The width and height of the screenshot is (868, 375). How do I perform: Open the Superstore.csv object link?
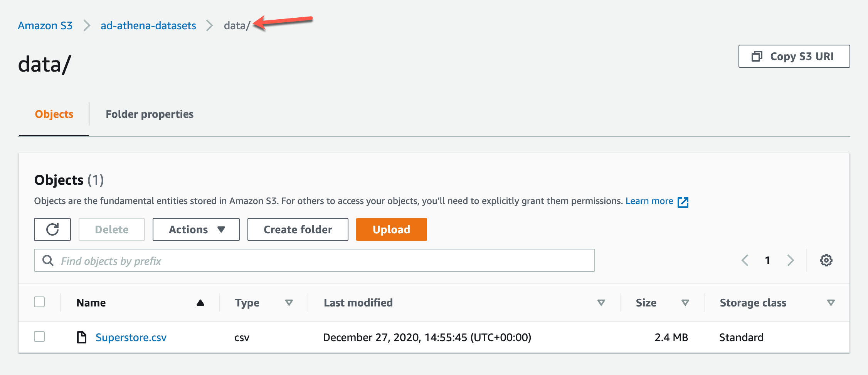coord(131,337)
